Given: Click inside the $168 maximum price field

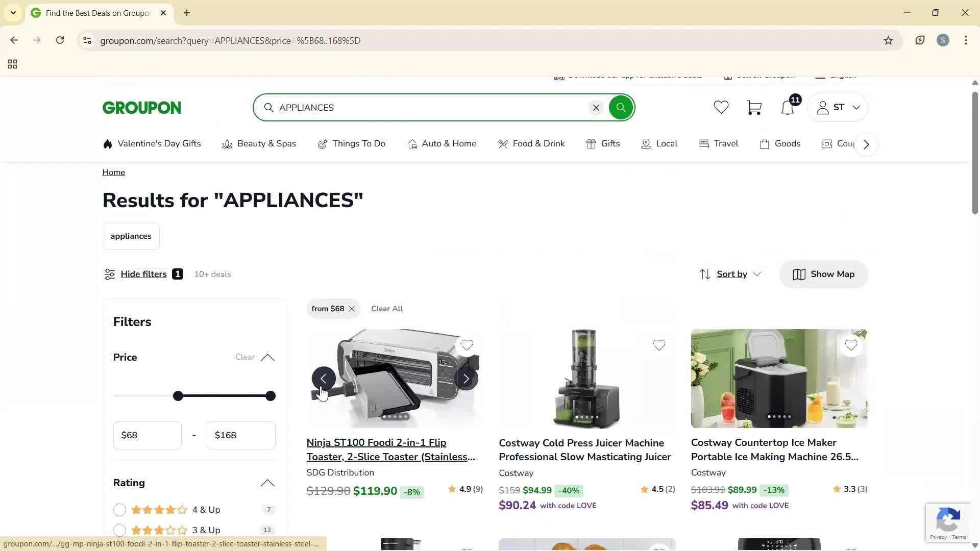Looking at the screenshot, I should (240, 435).
